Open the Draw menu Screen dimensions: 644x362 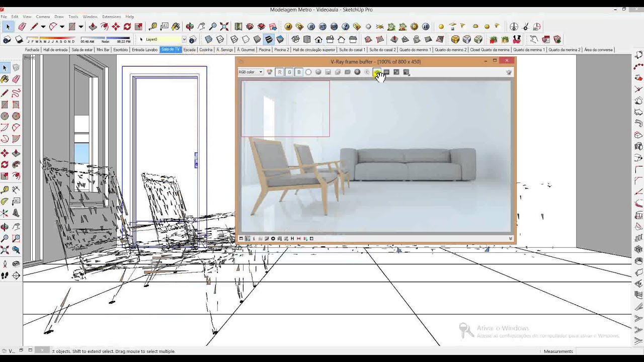(x=59, y=17)
